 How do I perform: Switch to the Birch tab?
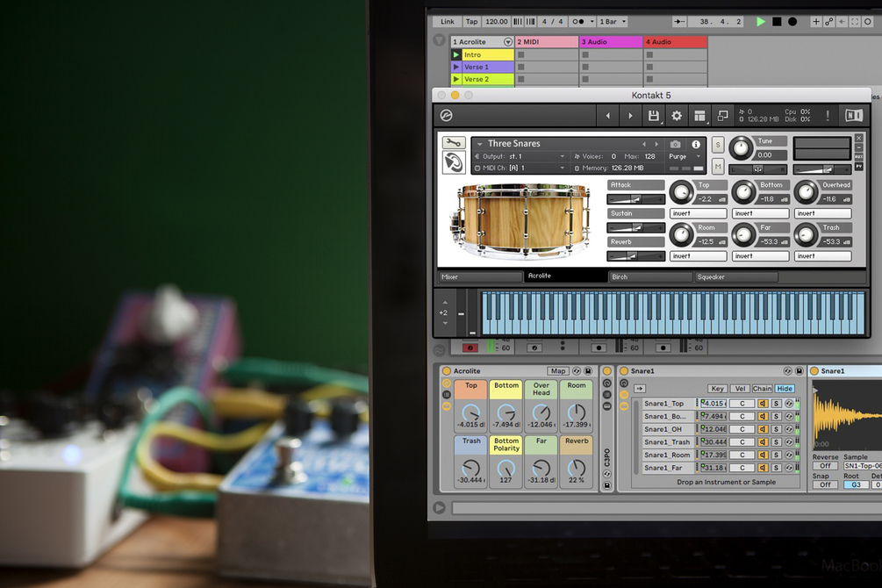point(650,276)
